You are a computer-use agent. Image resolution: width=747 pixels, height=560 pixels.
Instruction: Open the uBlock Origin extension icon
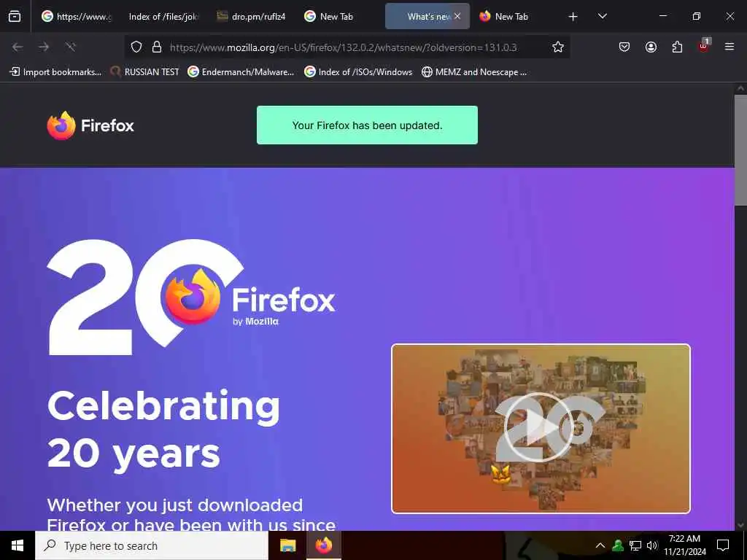coord(704,46)
